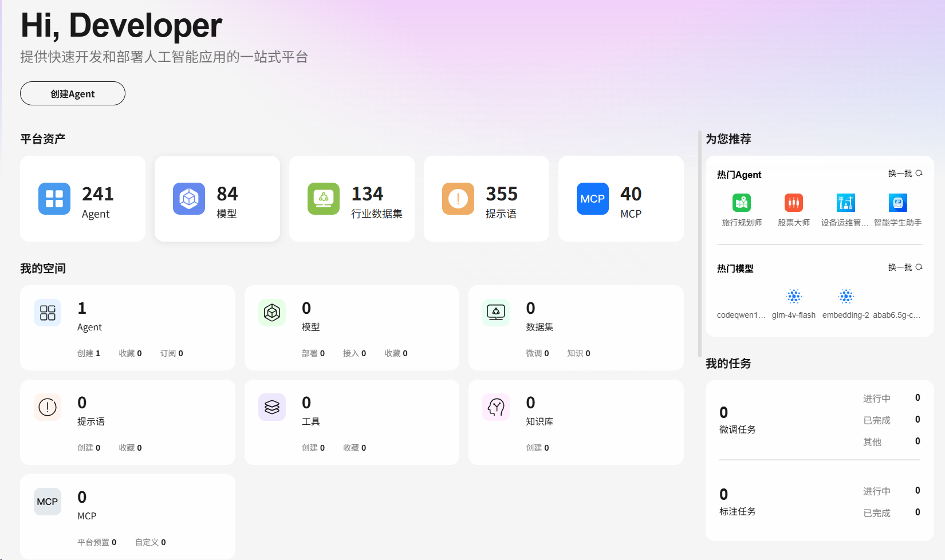Click the 我的空间 section heading

click(43, 268)
